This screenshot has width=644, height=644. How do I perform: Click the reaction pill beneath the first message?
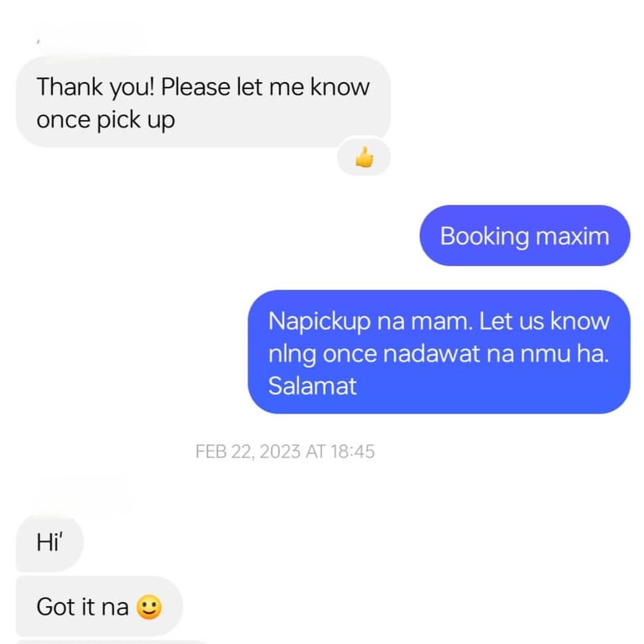(x=363, y=157)
